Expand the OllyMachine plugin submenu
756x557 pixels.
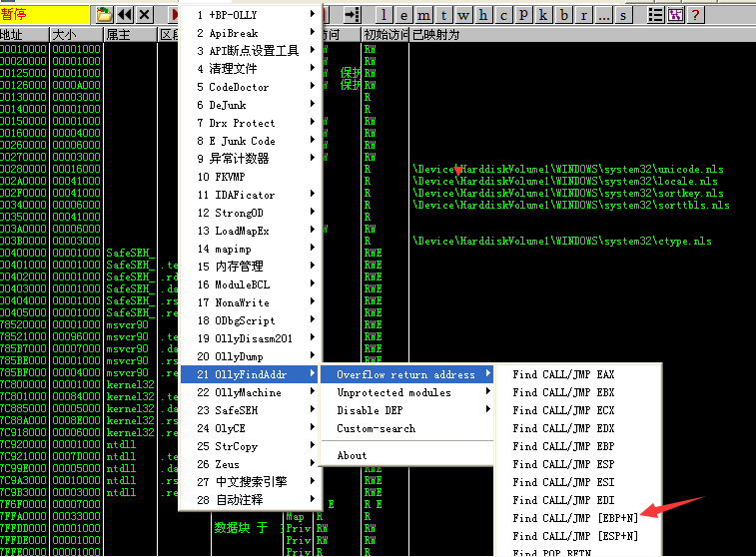250,392
